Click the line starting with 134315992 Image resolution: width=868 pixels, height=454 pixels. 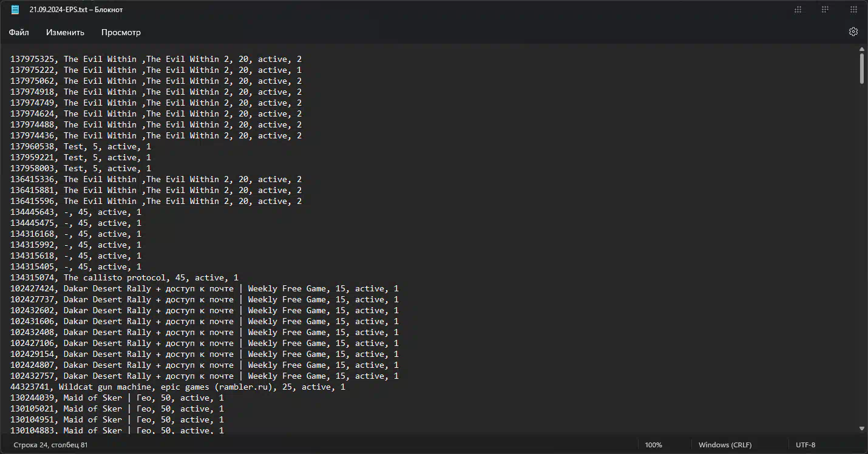click(76, 245)
